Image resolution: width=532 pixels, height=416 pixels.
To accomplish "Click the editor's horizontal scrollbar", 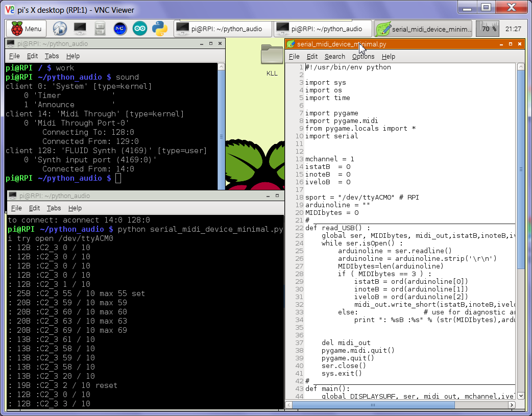I will [x=373, y=405].
